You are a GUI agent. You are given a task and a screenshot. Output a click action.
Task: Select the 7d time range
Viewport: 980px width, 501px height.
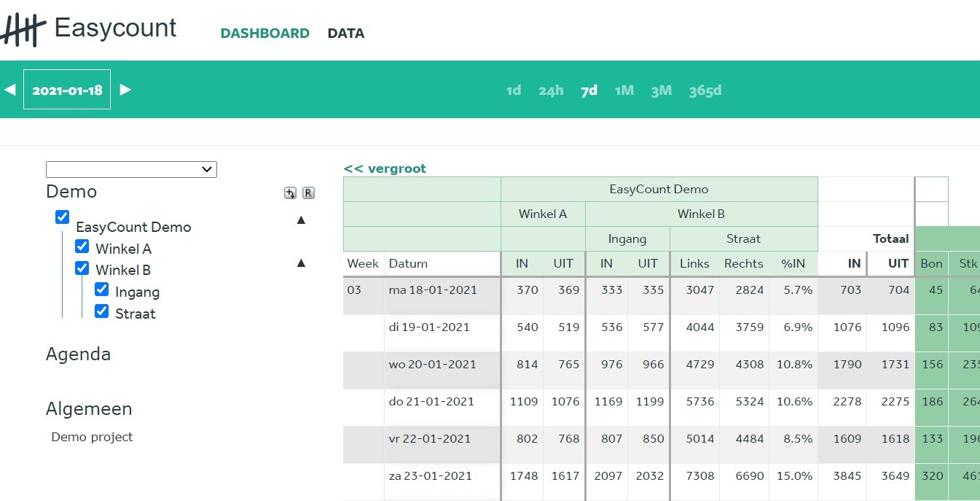(589, 90)
